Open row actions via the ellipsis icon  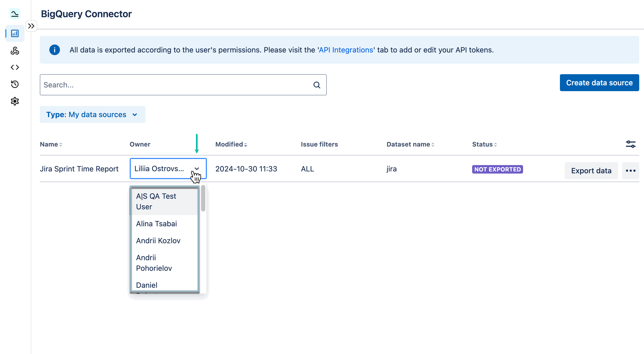631,170
